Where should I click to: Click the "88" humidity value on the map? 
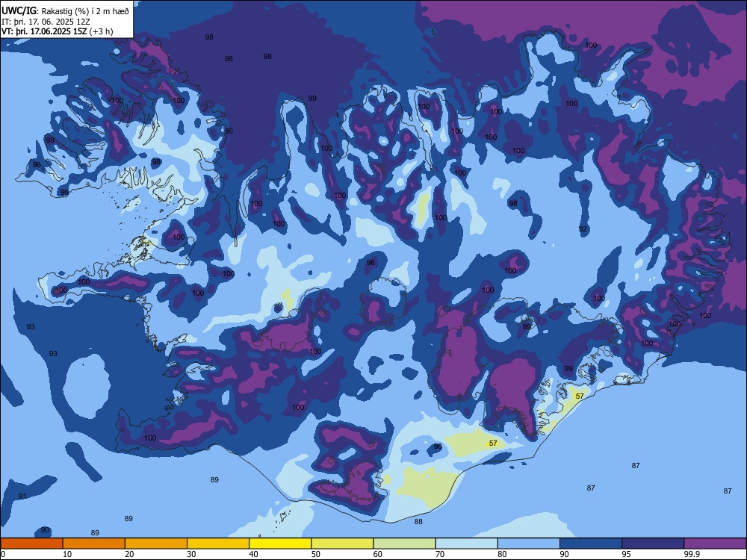pyautogui.click(x=418, y=522)
